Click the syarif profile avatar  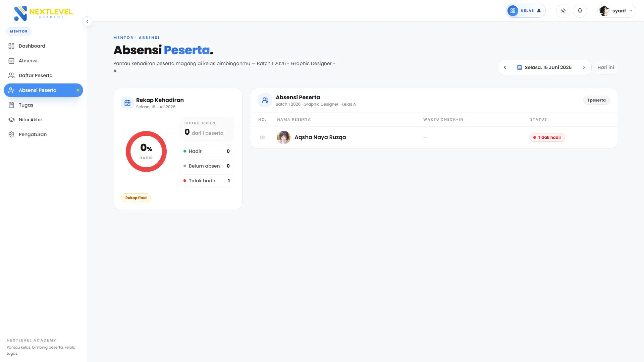point(604,11)
